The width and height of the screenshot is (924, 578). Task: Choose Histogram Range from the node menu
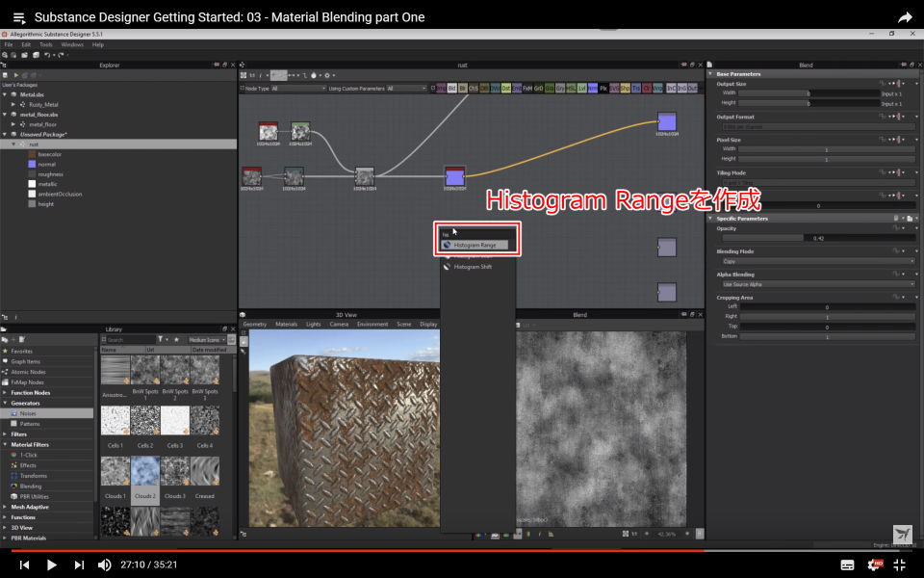click(x=475, y=245)
